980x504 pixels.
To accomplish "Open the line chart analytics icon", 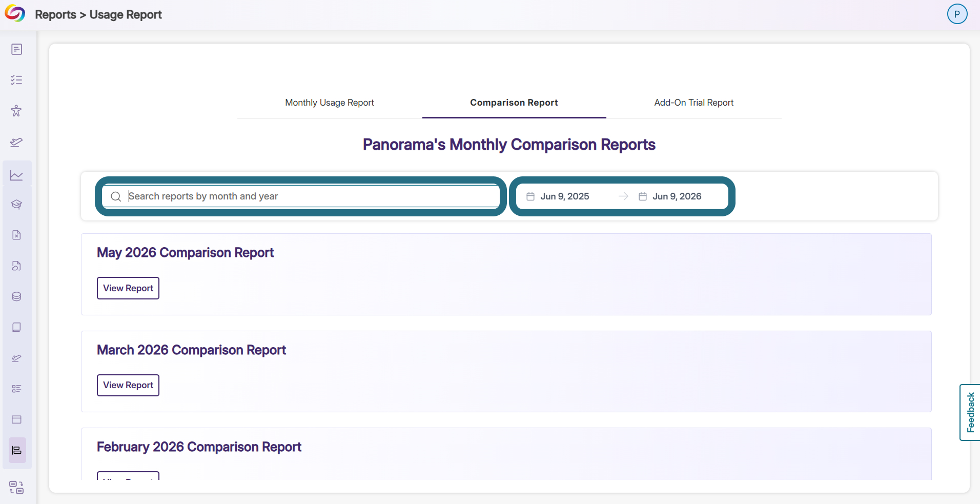I will (16, 175).
